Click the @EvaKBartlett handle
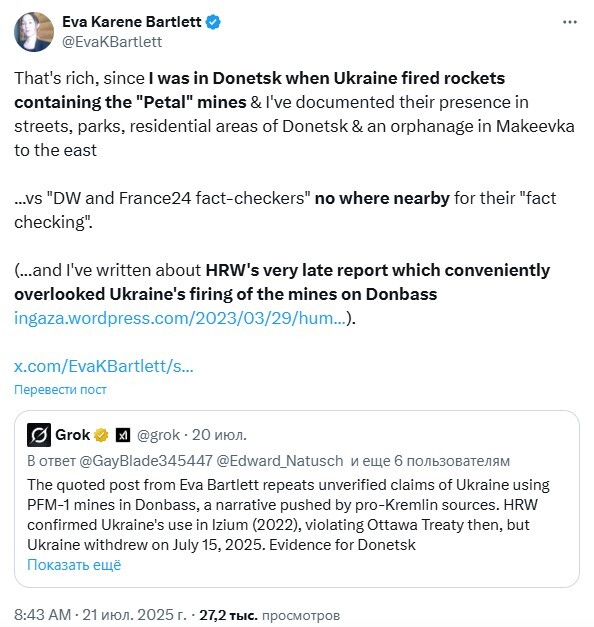This screenshot has height=627, width=594. [112, 42]
